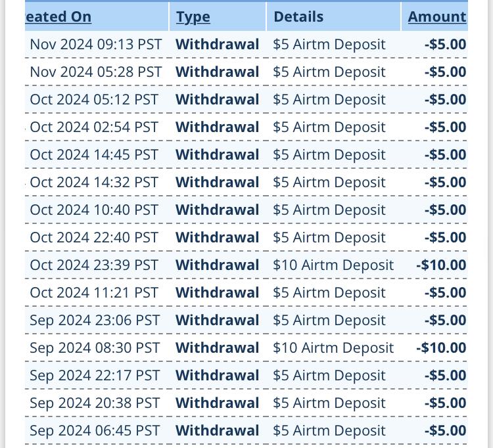The width and height of the screenshot is (493, 448).
Task: Select the Oct 2024 11:21 PST date
Action: [x=94, y=293]
